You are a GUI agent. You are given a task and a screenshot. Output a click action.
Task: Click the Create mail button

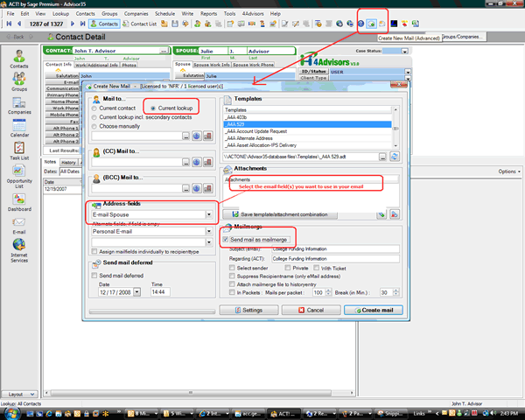coord(374,309)
